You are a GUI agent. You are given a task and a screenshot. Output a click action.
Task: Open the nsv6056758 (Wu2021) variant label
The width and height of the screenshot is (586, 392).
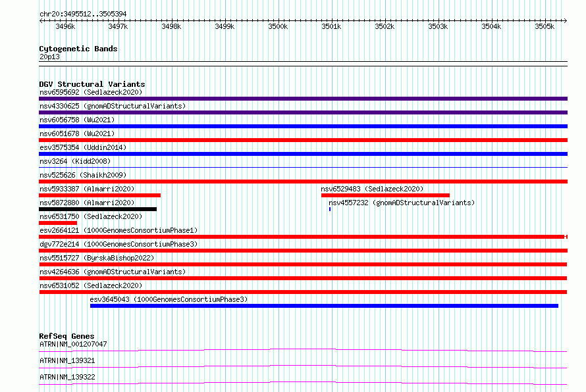[77, 120]
